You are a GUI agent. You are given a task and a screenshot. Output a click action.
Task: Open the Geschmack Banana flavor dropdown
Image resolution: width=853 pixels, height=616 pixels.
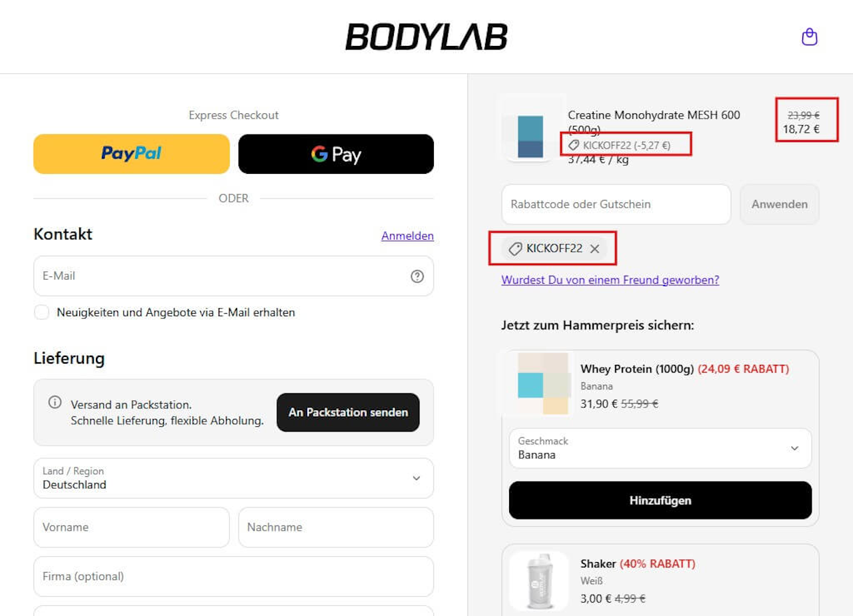(x=660, y=448)
